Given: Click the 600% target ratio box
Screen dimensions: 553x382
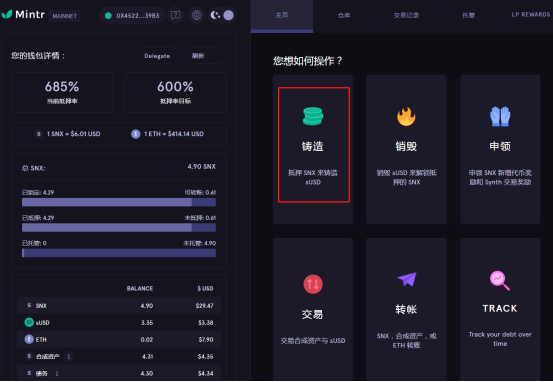Looking at the screenshot, I should pyautogui.click(x=176, y=92).
